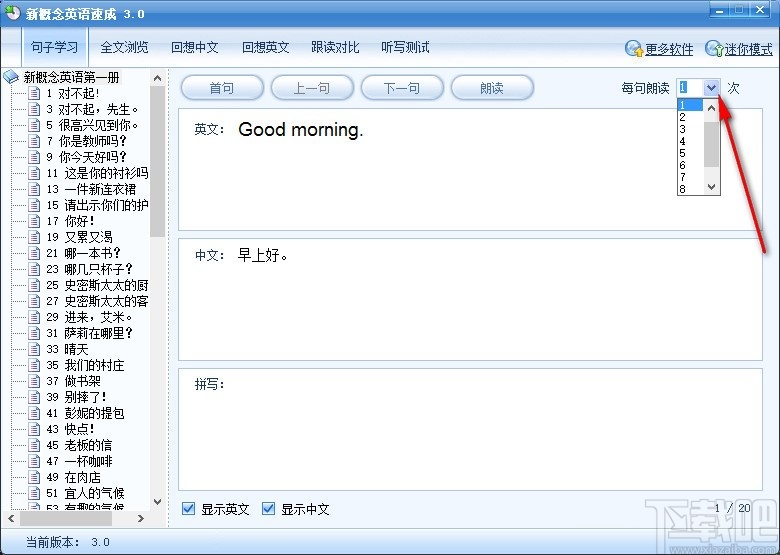Click document icon for lesson 35 我们的村庄
Screen dimensions: 780x555
tap(34, 365)
